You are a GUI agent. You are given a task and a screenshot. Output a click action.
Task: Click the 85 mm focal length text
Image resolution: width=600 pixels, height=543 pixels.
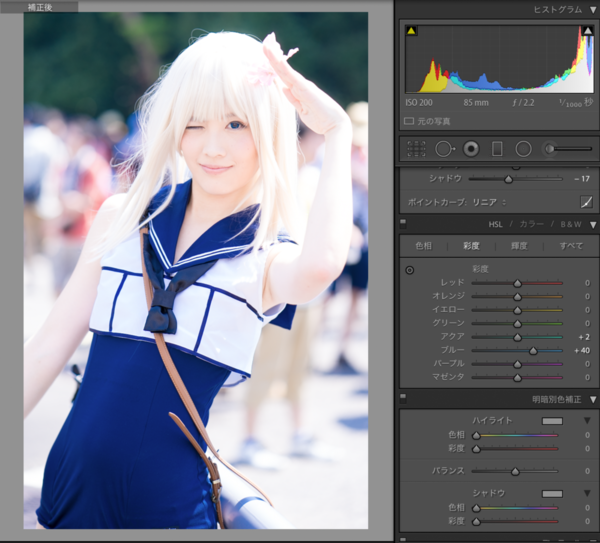pos(476,103)
